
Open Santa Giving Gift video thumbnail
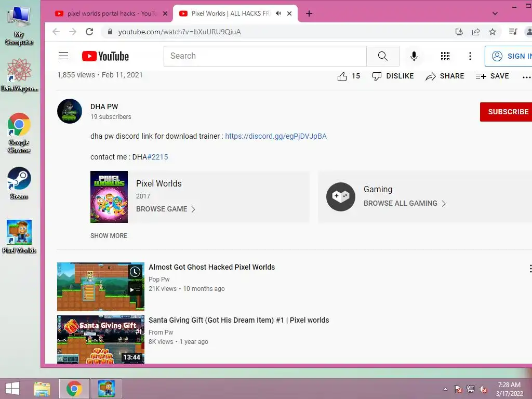click(101, 340)
